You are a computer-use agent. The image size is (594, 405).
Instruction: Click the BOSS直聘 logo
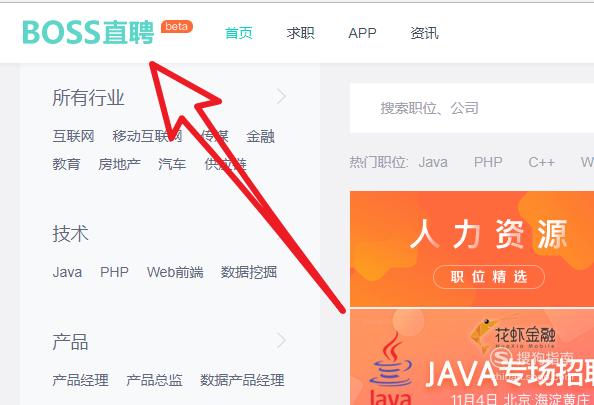point(88,32)
